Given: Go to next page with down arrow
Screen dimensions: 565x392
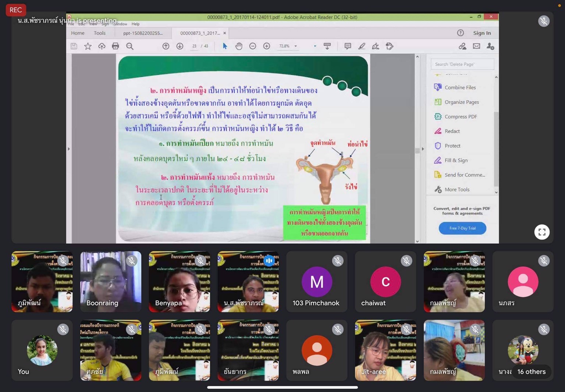Looking at the screenshot, I should pos(180,46).
